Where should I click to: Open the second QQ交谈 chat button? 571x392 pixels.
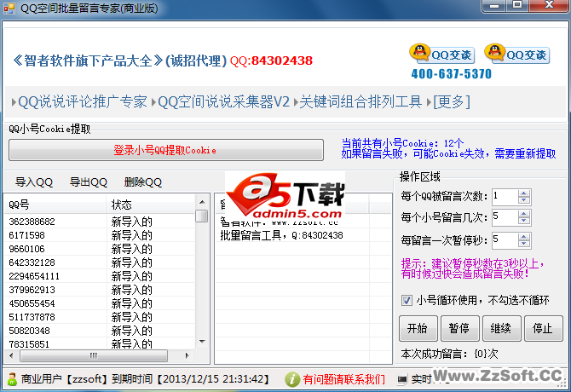(517, 54)
